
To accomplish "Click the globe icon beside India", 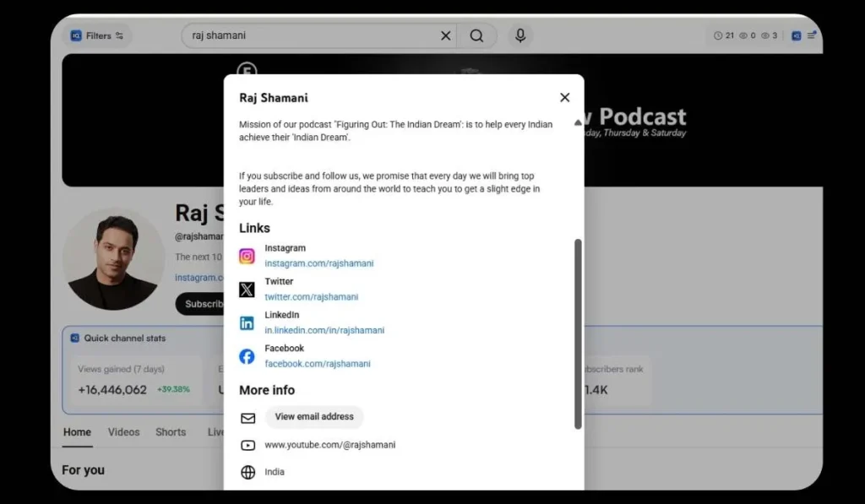I will (248, 472).
